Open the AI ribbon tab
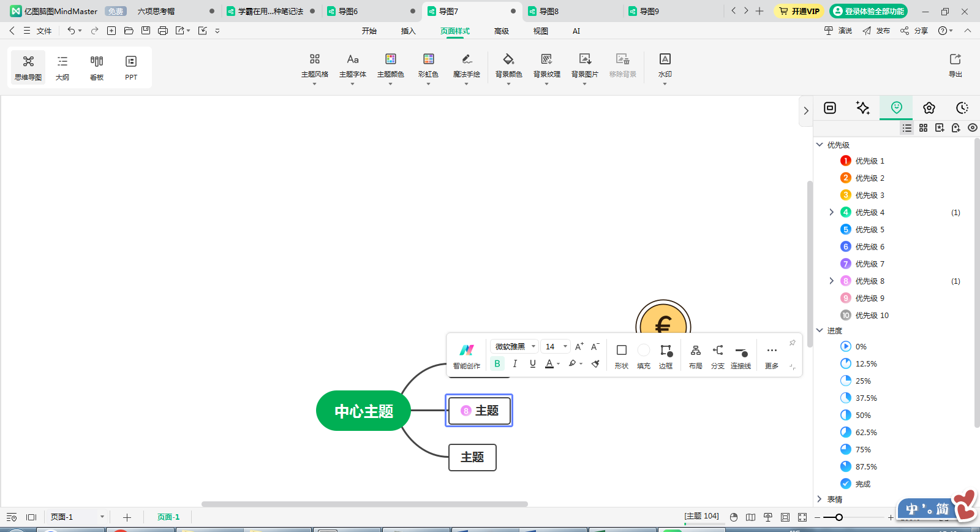Screen dimensions: 980x532 (x=576, y=31)
